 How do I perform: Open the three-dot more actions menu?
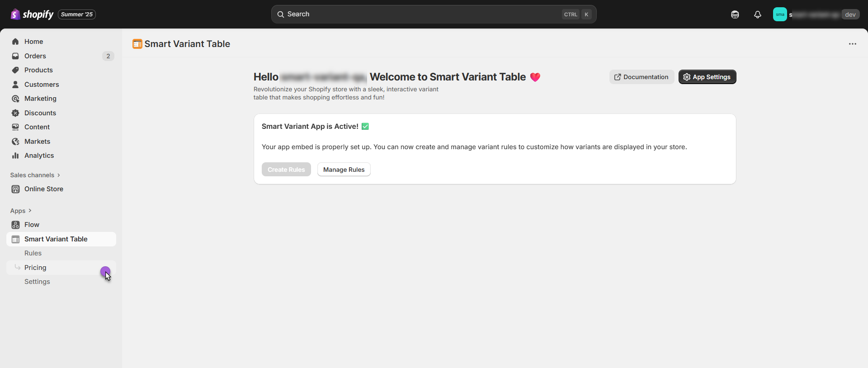coord(852,44)
